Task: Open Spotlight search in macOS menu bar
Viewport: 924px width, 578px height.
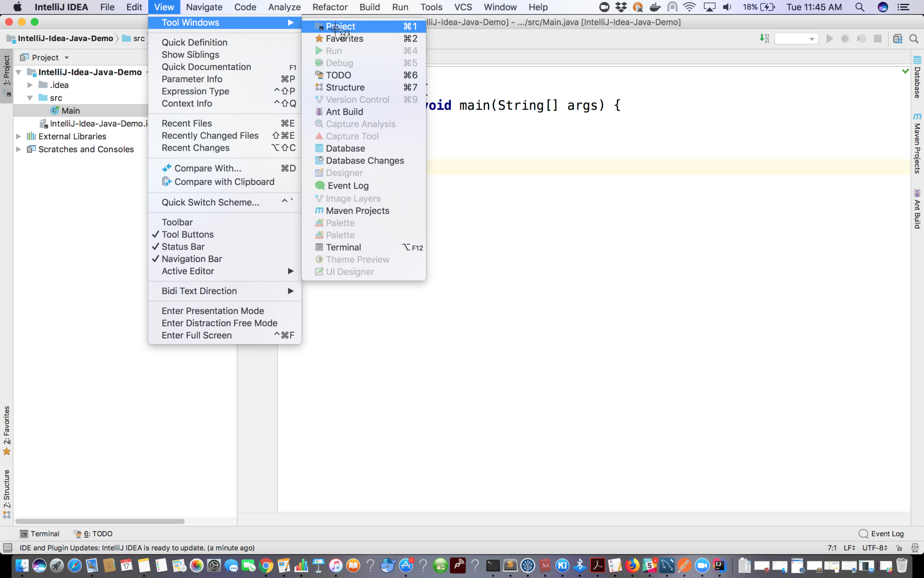Action: pyautogui.click(x=860, y=7)
